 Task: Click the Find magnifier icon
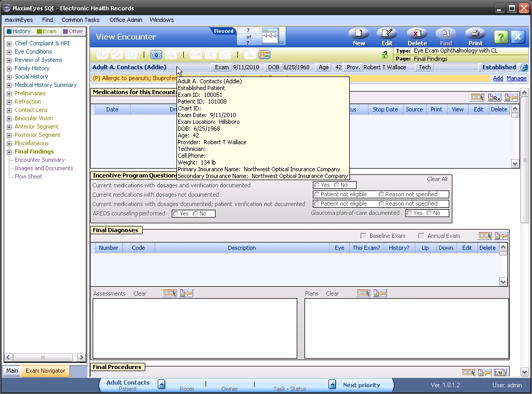tap(446, 34)
